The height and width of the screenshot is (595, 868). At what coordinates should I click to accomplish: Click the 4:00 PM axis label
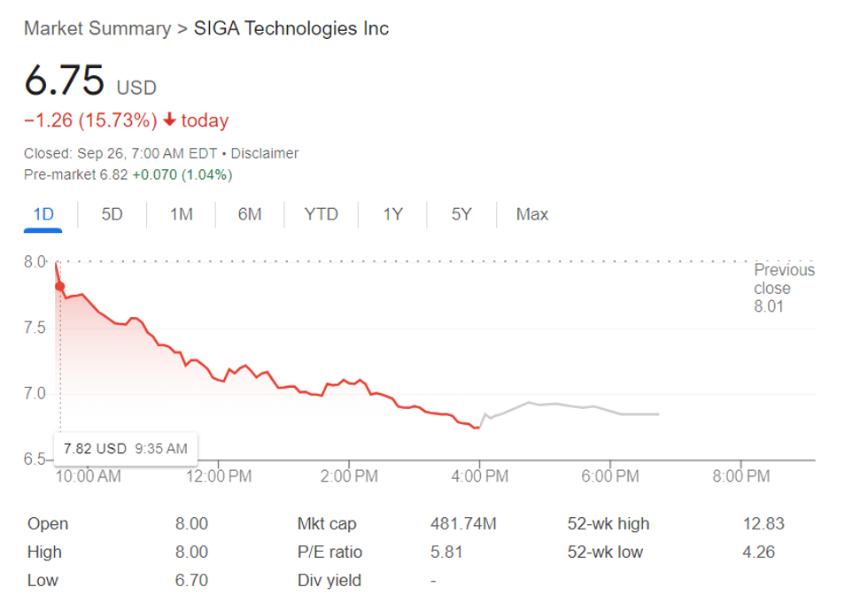[479, 476]
